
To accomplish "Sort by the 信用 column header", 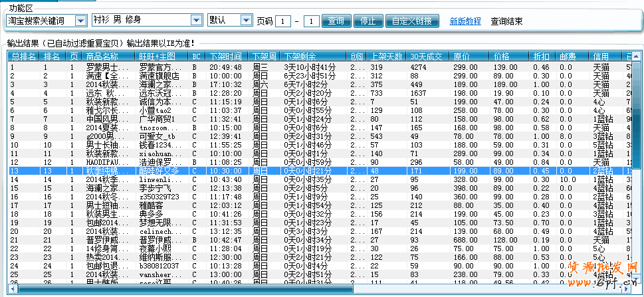I will coord(601,56).
